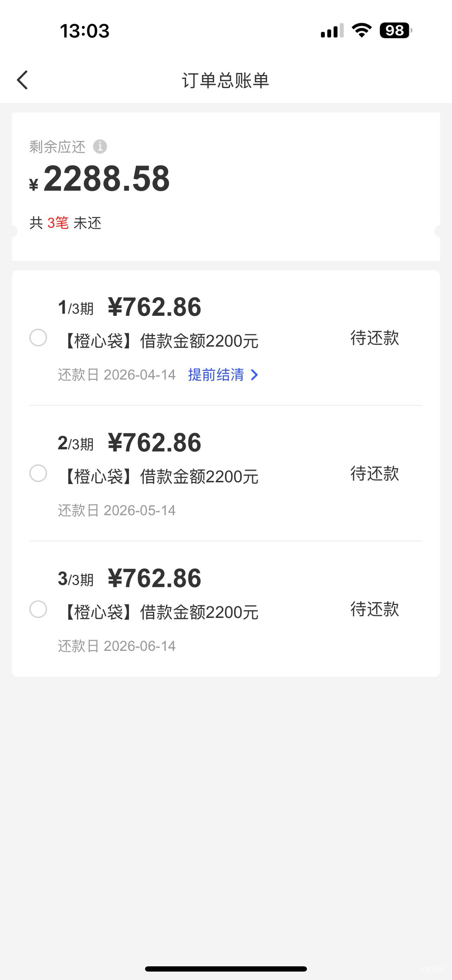
Task: Tap the Wi-Fi status icon
Action: pyautogui.click(x=362, y=30)
